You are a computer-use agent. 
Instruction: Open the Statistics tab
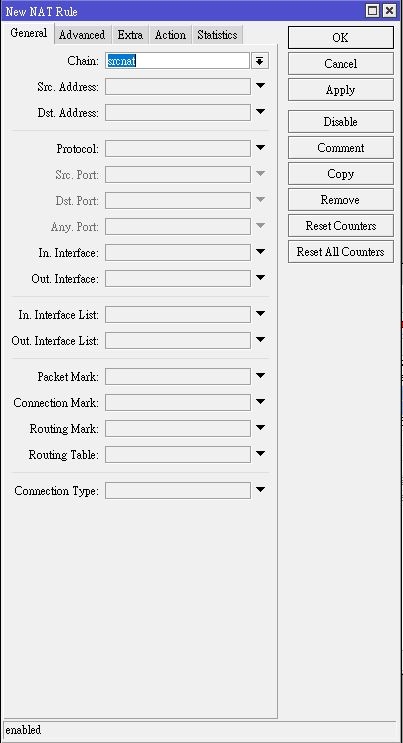tap(217, 35)
